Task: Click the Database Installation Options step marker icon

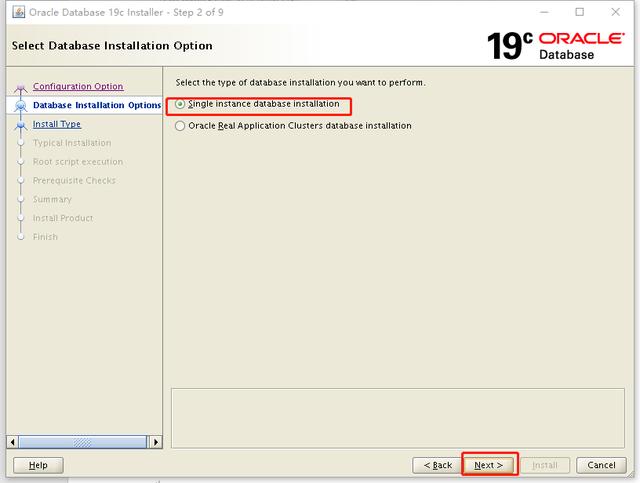Action: point(20,106)
